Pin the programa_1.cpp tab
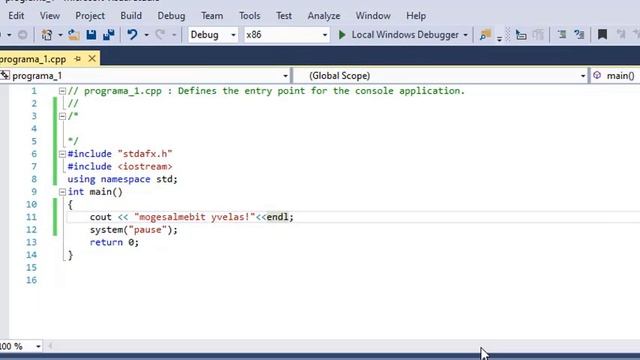Image resolution: width=640 pixels, height=360 pixels. tap(78, 59)
